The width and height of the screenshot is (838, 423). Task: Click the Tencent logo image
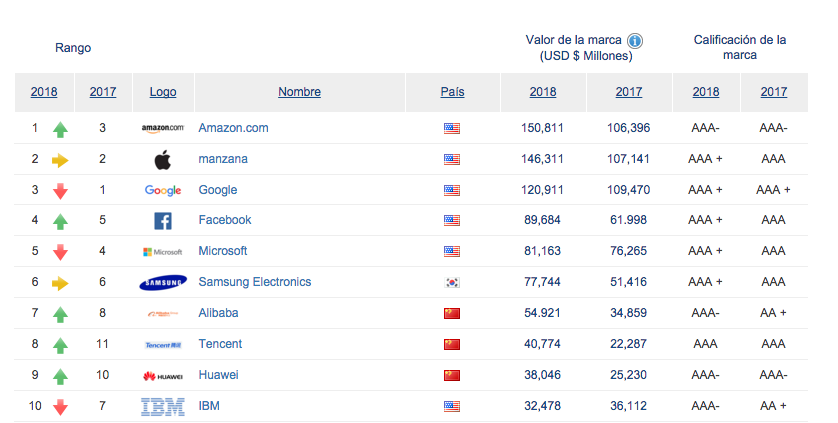click(x=162, y=345)
